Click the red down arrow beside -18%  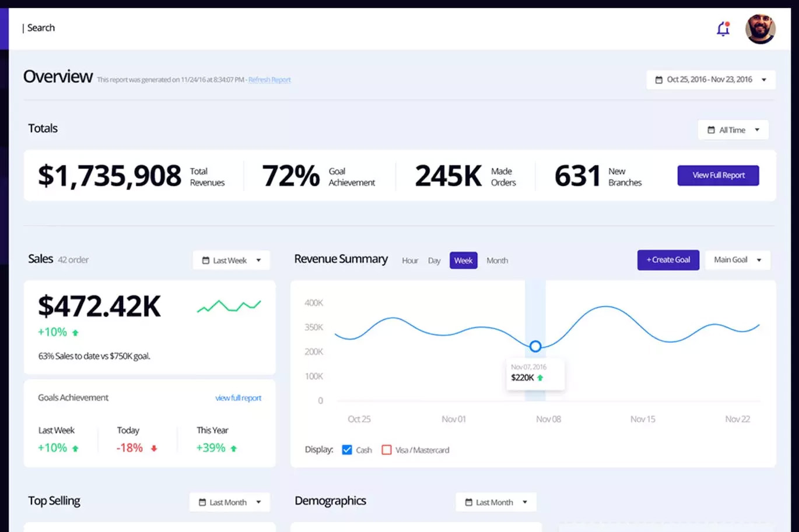tap(154, 449)
